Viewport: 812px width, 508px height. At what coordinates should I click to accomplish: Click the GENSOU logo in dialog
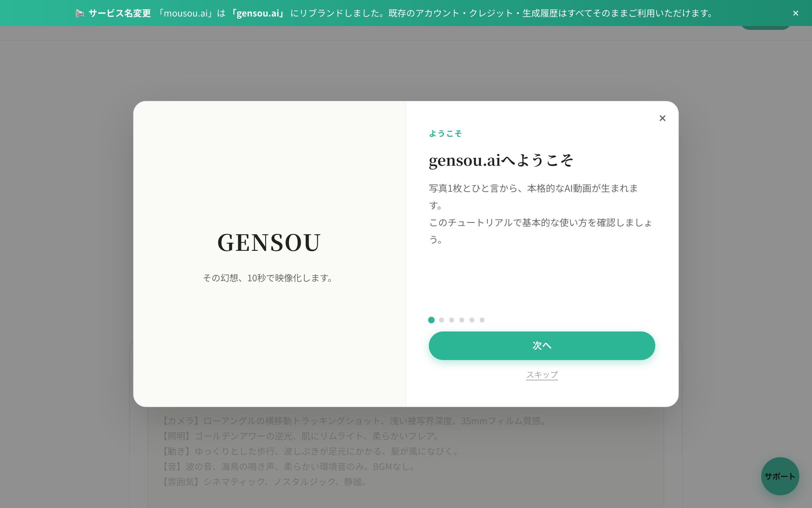click(x=269, y=243)
